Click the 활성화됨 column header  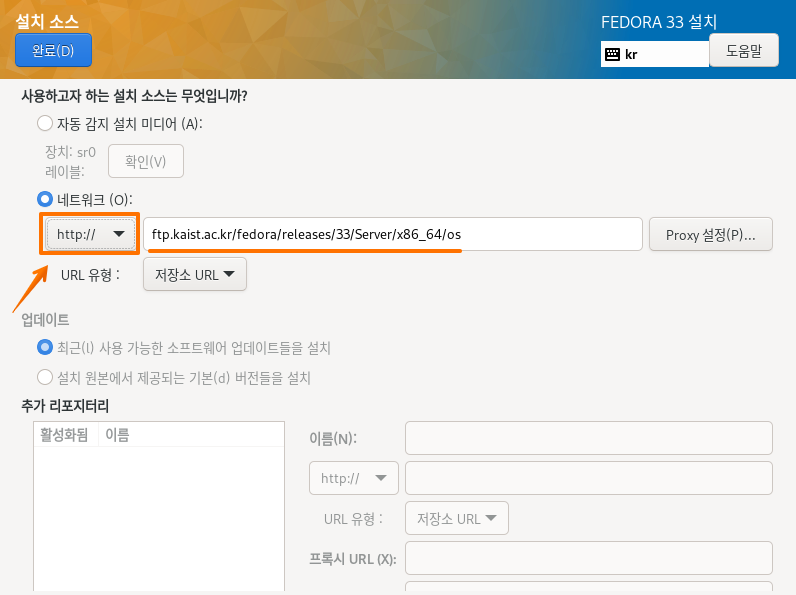point(64,435)
